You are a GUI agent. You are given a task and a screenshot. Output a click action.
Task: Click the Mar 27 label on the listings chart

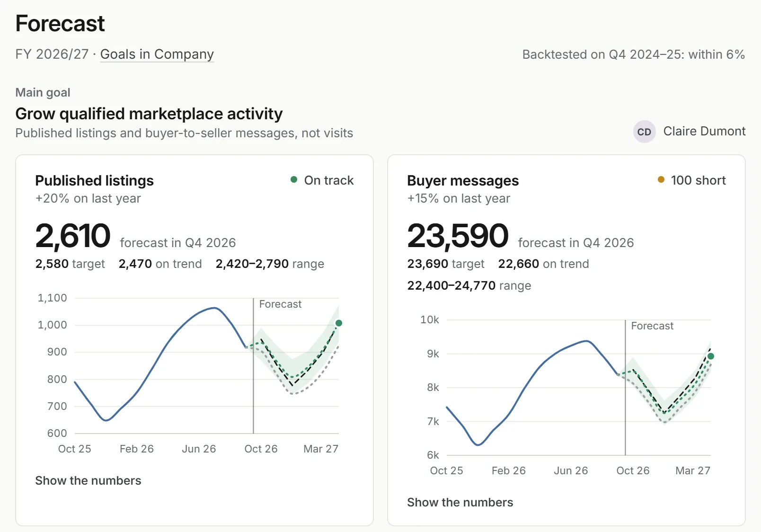(x=321, y=449)
